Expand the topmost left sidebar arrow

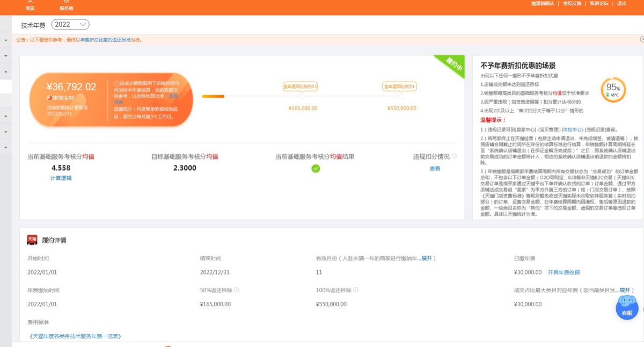(x=5, y=40)
